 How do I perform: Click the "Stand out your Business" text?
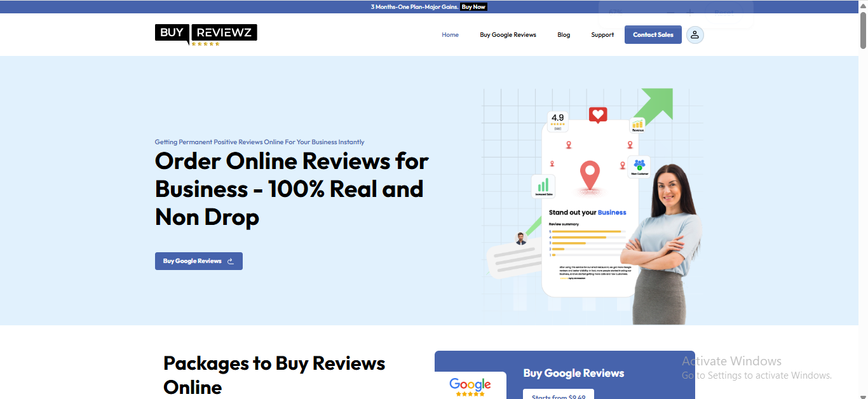588,212
